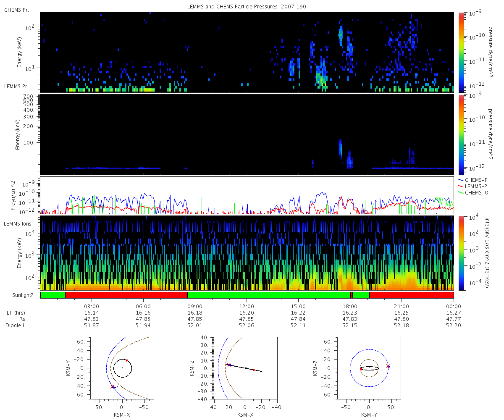Click the Sunlight? row label

(x=19, y=295)
